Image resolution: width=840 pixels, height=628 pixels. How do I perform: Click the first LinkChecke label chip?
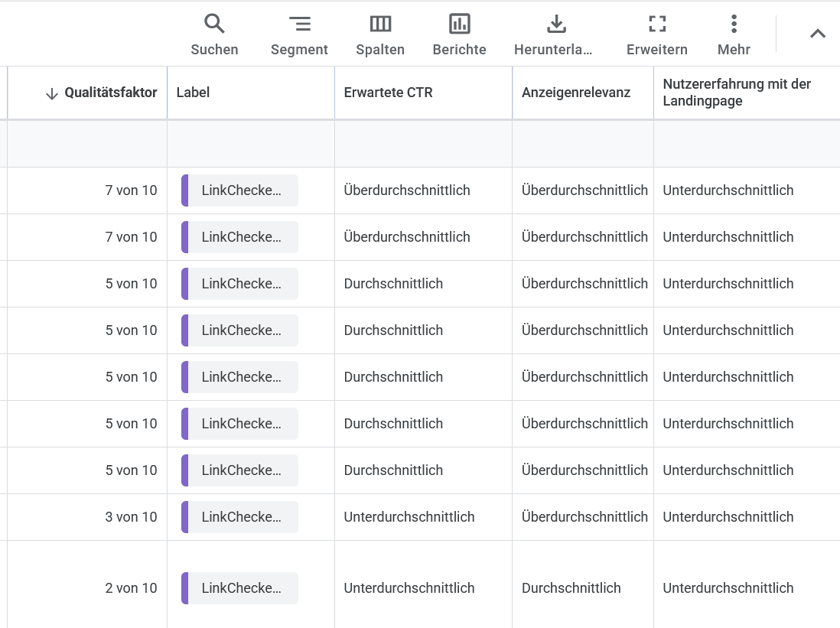pos(239,190)
